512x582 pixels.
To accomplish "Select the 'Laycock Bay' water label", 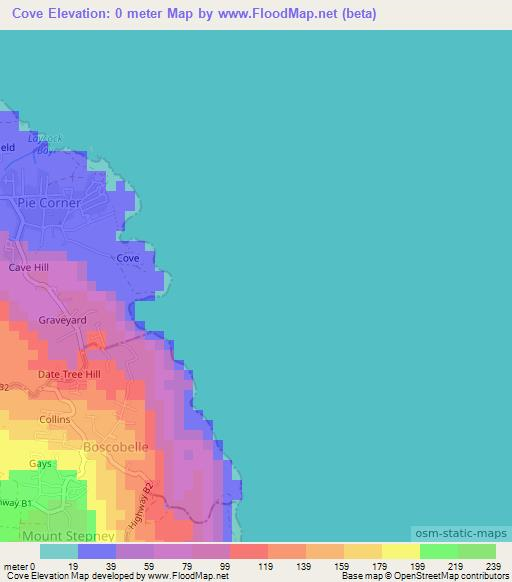I will point(45,144).
